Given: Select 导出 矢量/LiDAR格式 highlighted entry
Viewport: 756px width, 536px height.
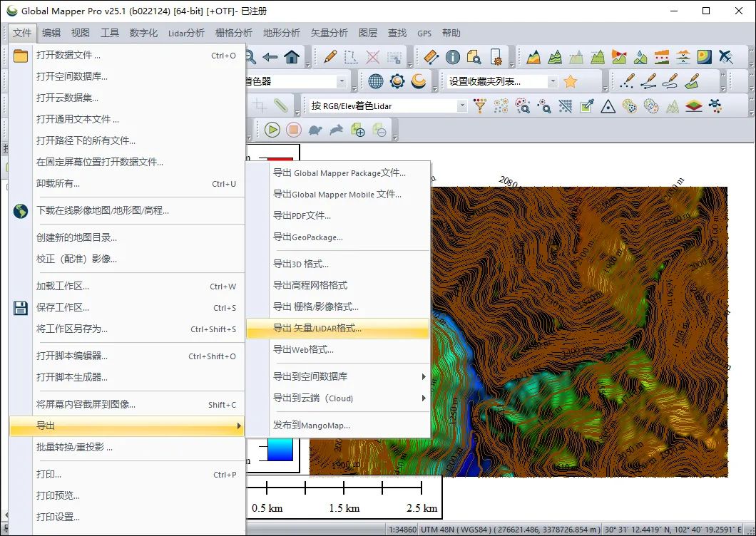Looking at the screenshot, I should point(338,329).
